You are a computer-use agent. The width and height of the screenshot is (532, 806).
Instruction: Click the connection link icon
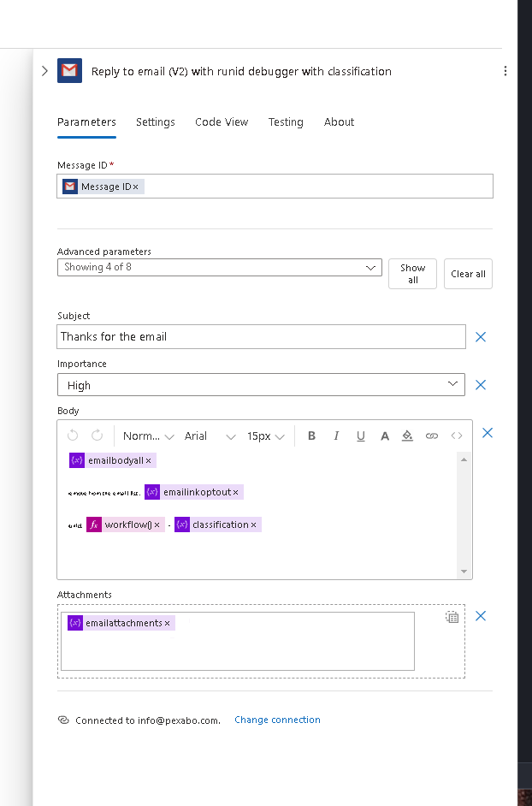tap(63, 720)
